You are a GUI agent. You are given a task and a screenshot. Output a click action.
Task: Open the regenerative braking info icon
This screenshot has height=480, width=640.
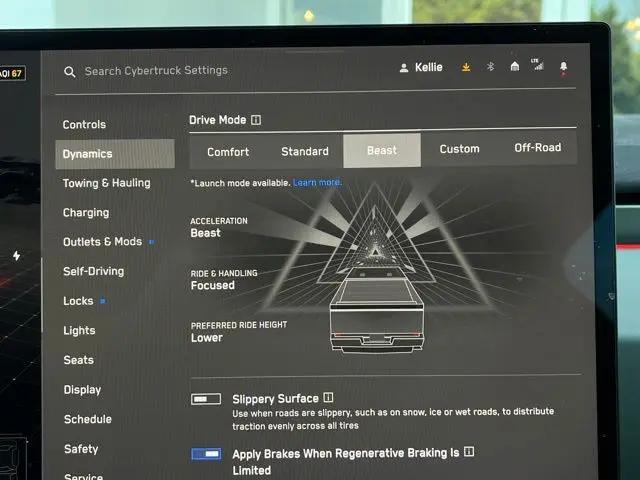point(469,451)
